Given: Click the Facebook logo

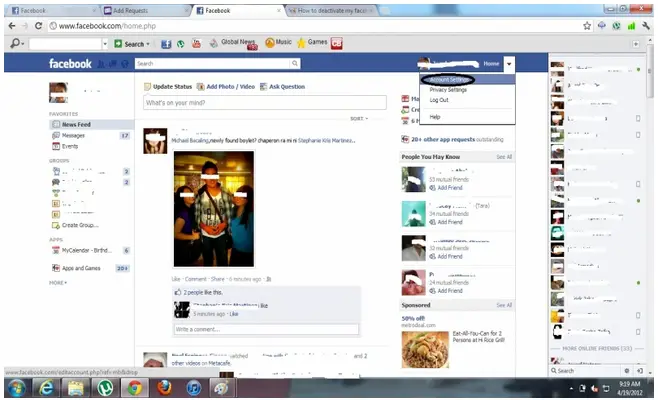Looking at the screenshot, I should coord(70,64).
